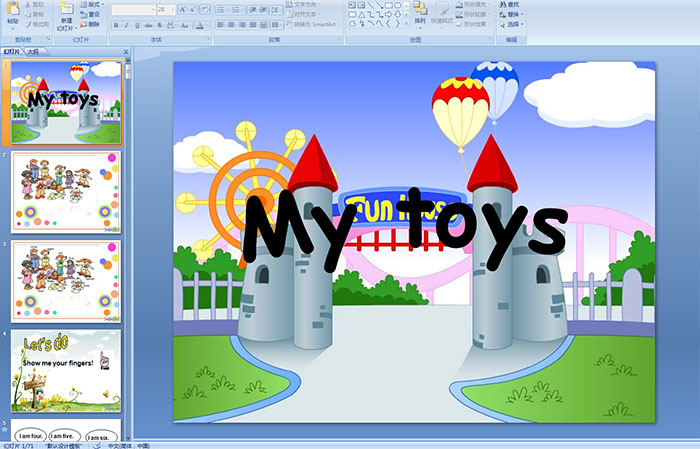Expand the New Slide (幻灯片) dropdown
This screenshot has width=700, height=449.
pos(67,29)
